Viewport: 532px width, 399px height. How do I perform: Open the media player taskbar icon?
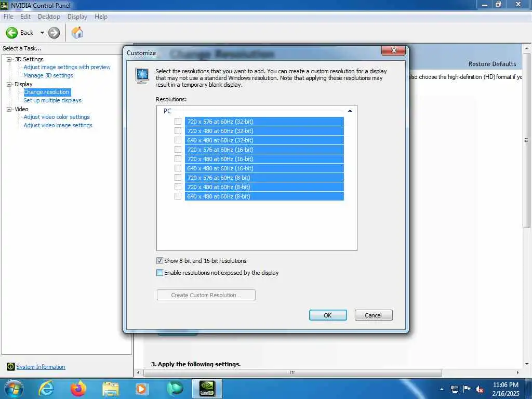click(x=141, y=389)
